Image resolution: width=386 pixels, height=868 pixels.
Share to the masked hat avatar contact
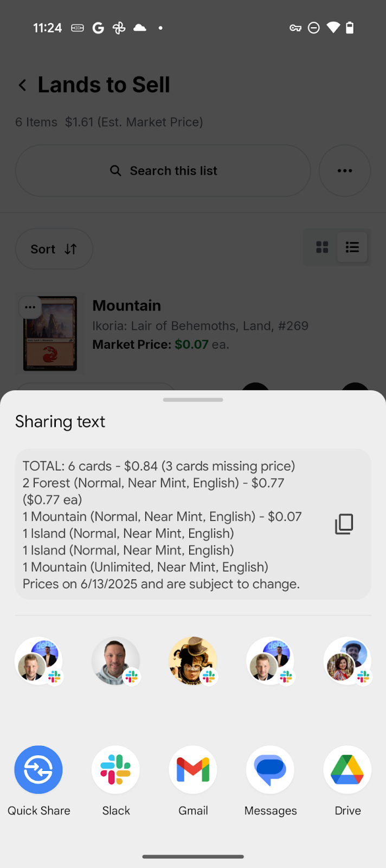point(193,661)
